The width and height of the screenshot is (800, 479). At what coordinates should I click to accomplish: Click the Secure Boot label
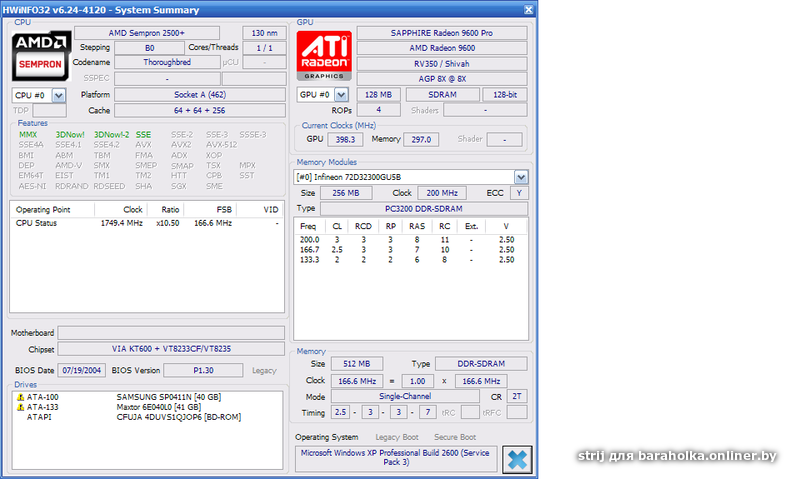click(x=455, y=437)
